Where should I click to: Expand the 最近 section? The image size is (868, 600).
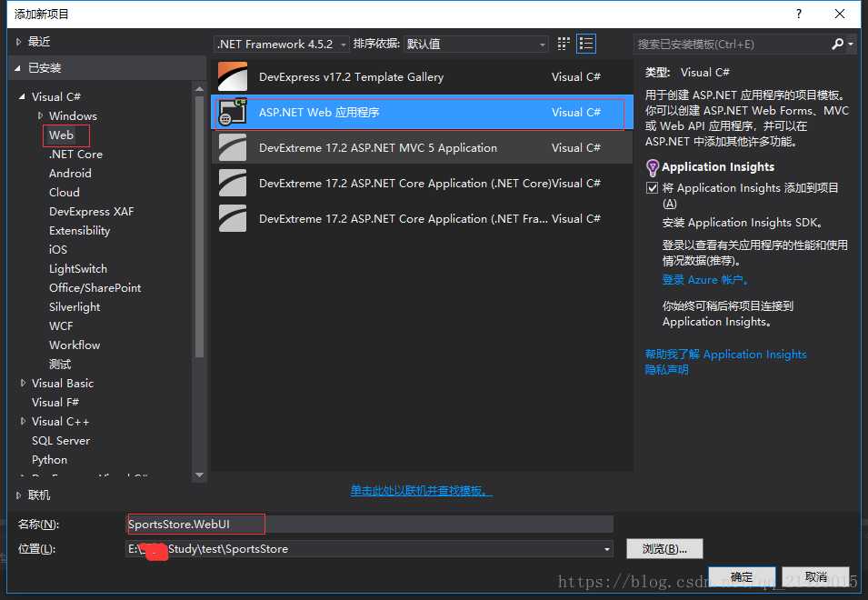[x=18, y=42]
